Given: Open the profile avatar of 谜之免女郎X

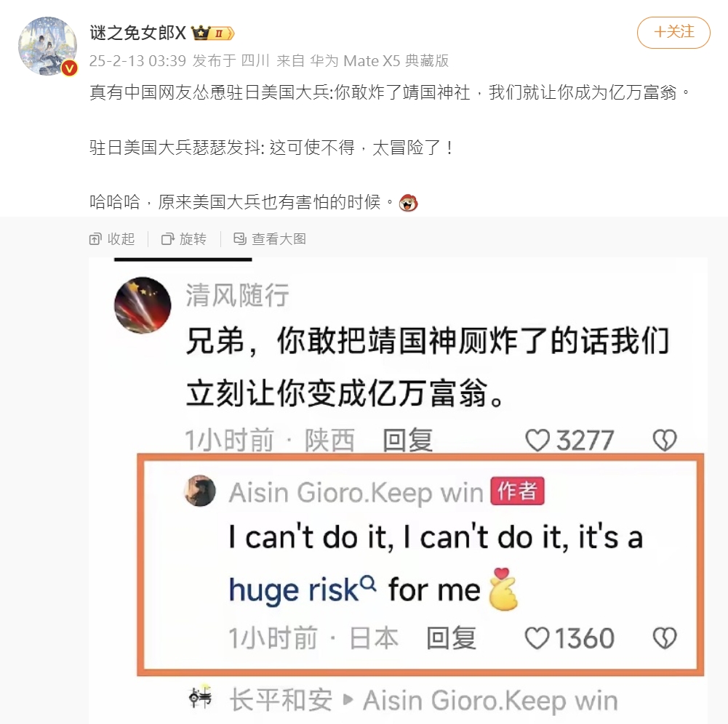Looking at the screenshot, I should coord(47,46).
